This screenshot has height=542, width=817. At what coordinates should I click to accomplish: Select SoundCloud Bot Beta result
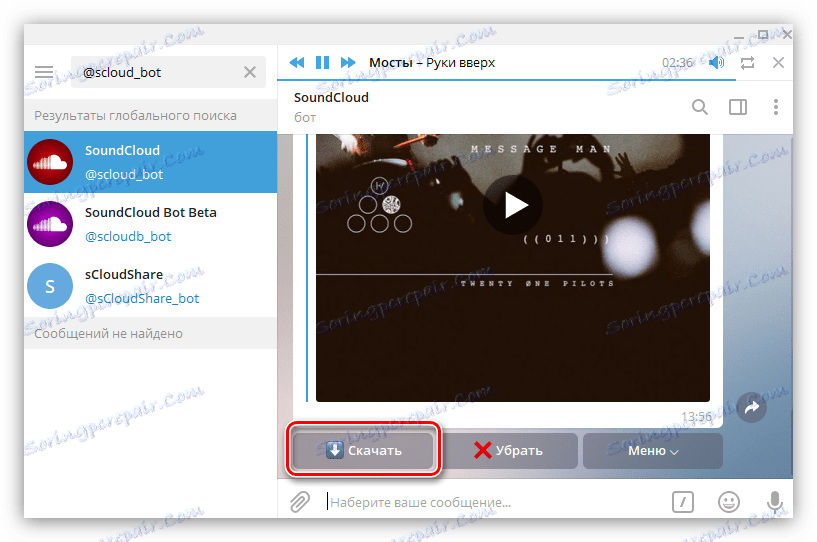(151, 224)
